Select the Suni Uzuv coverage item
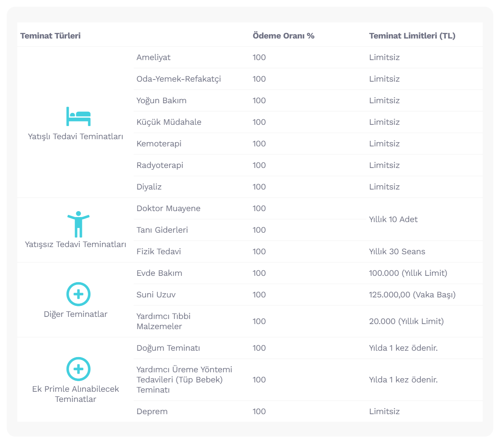Screen dimensions: 500x448 point(156,295)
